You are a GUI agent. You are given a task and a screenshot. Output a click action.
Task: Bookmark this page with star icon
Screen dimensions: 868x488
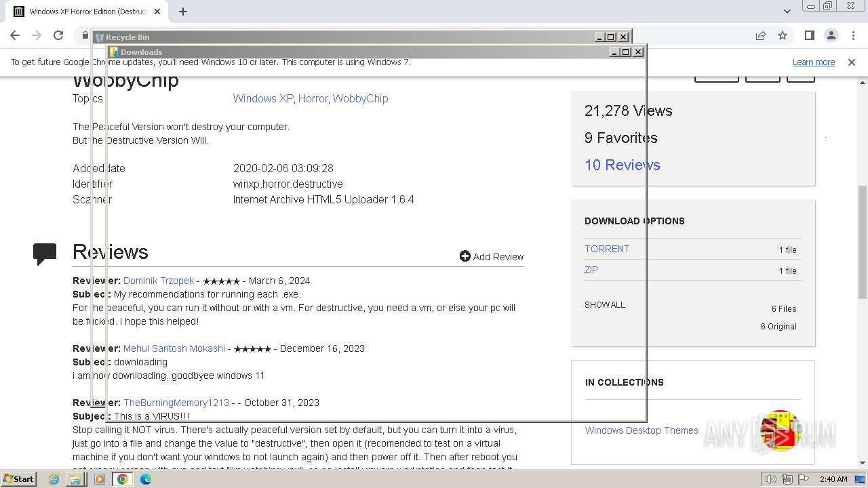click(x=783, y=35)
